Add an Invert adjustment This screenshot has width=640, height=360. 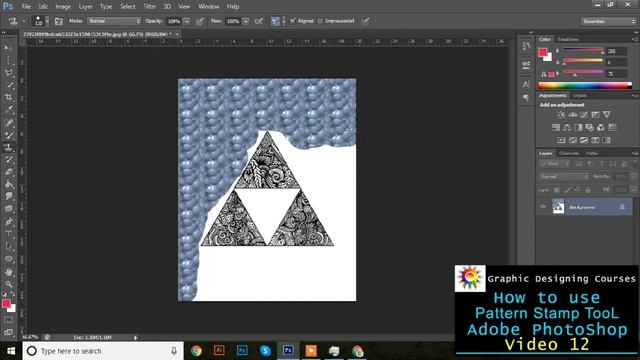point(562,140)
